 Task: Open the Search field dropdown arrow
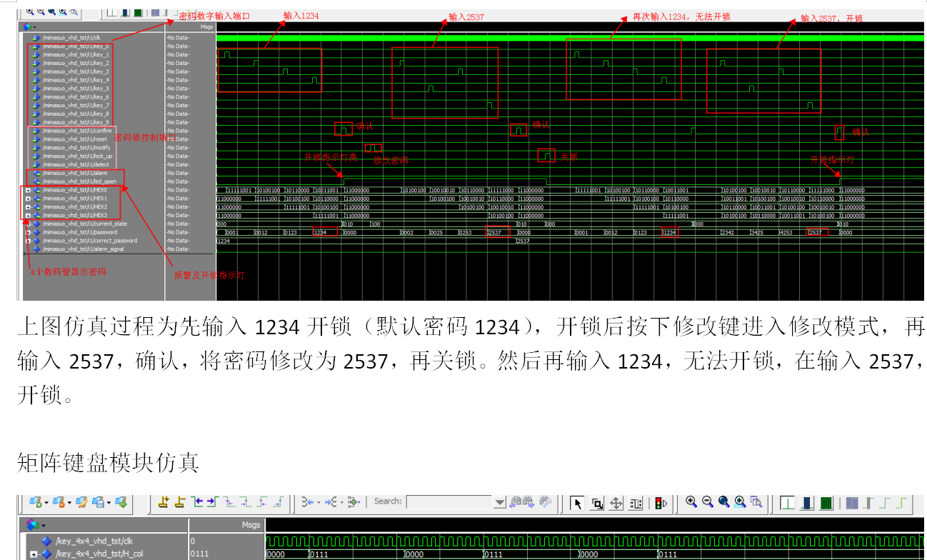pyautogui.click(x=500, y=502)
